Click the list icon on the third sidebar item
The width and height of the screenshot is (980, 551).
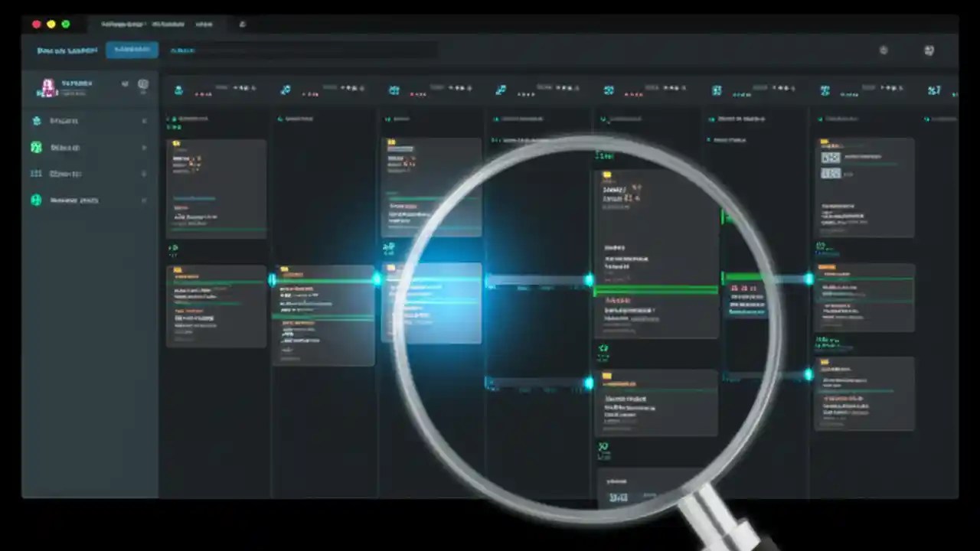pos(36,174)
